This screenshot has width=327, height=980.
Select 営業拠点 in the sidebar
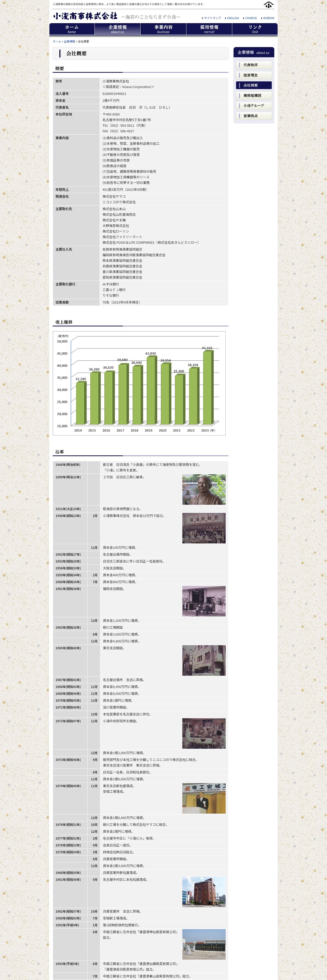pyautogui.click(x=254, y=116)
